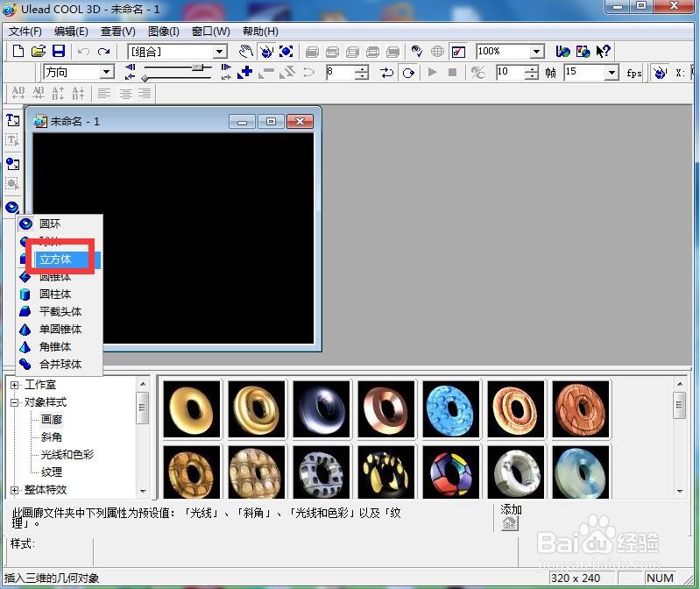The height and width of the screenshot is (589, 700).
Task: Select the rotate object tool
Action: pos(266,52)
